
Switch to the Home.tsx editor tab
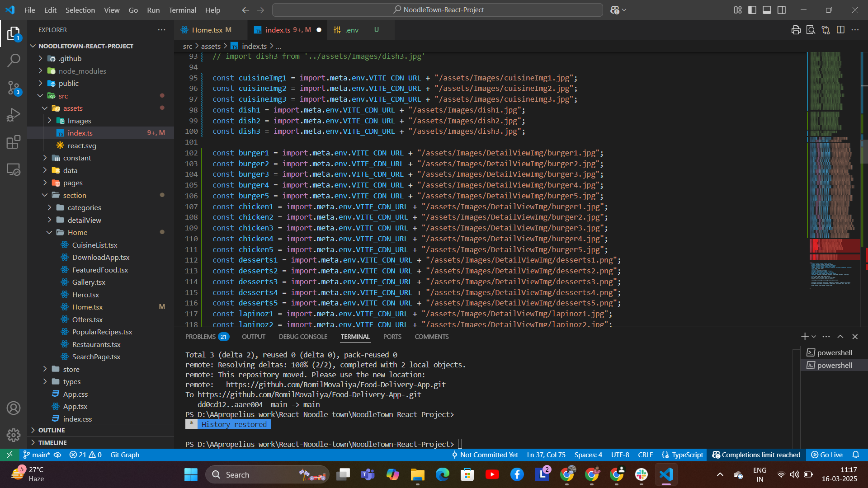point(211,30)
